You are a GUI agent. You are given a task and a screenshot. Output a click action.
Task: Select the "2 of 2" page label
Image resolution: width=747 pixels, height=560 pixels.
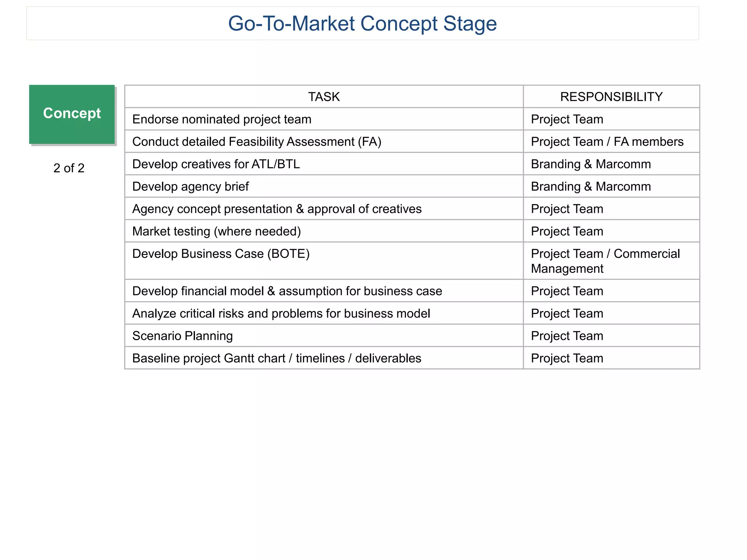(x=69, y=168)
